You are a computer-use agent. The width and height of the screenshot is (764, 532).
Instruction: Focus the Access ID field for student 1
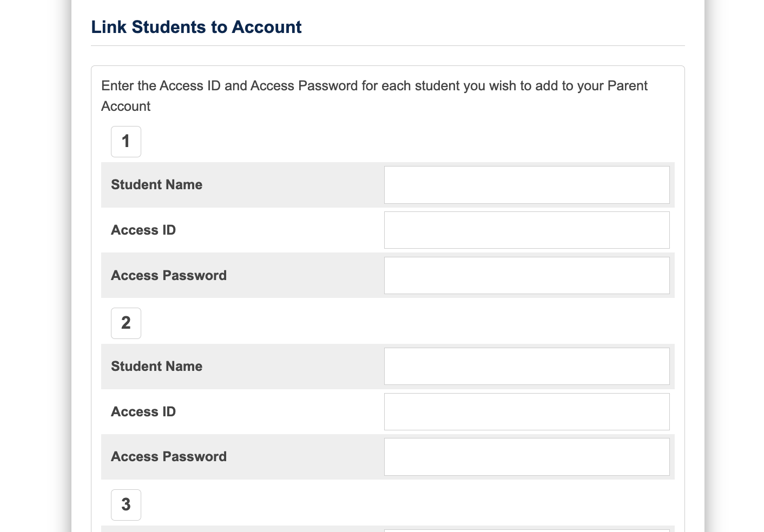click(x=526, y=230)
